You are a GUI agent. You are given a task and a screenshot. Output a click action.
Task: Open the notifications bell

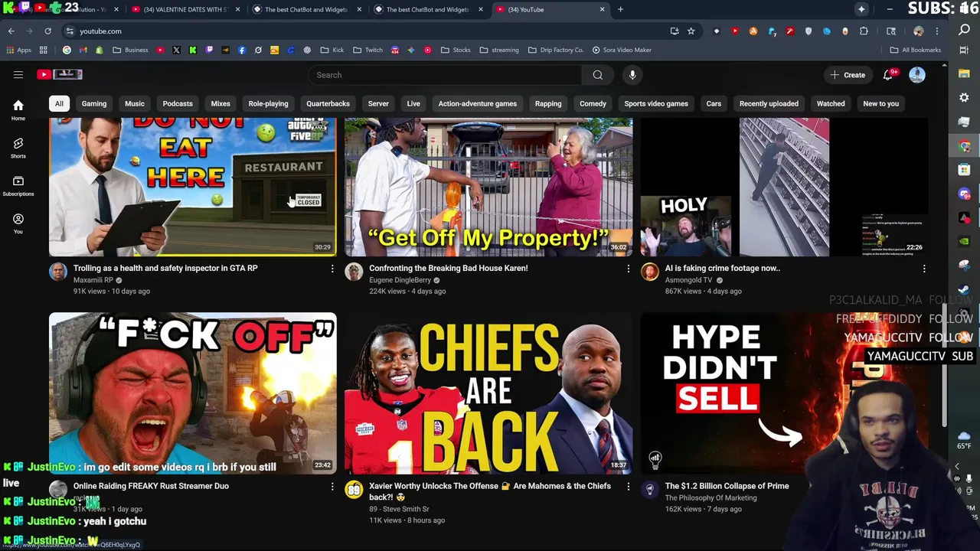point(888,75)
